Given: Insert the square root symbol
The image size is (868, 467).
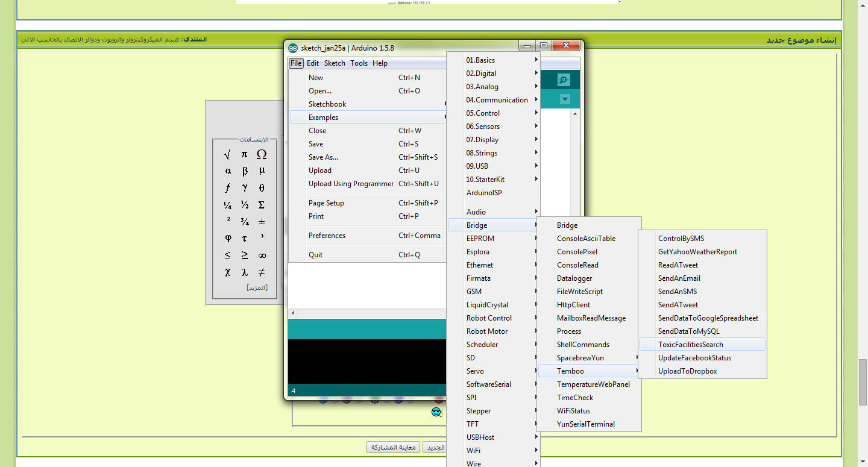Looking at the screenshot, I should click(x=228, y=154).
